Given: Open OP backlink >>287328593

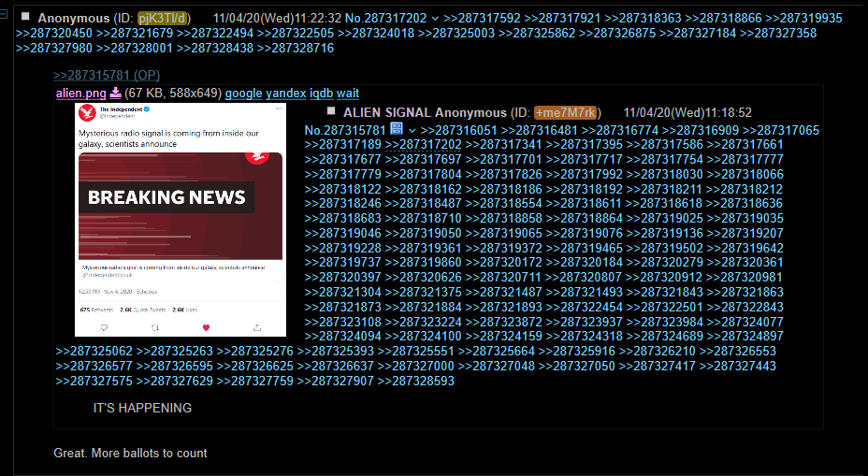Looking at the screenshot, I should point(415,382).
